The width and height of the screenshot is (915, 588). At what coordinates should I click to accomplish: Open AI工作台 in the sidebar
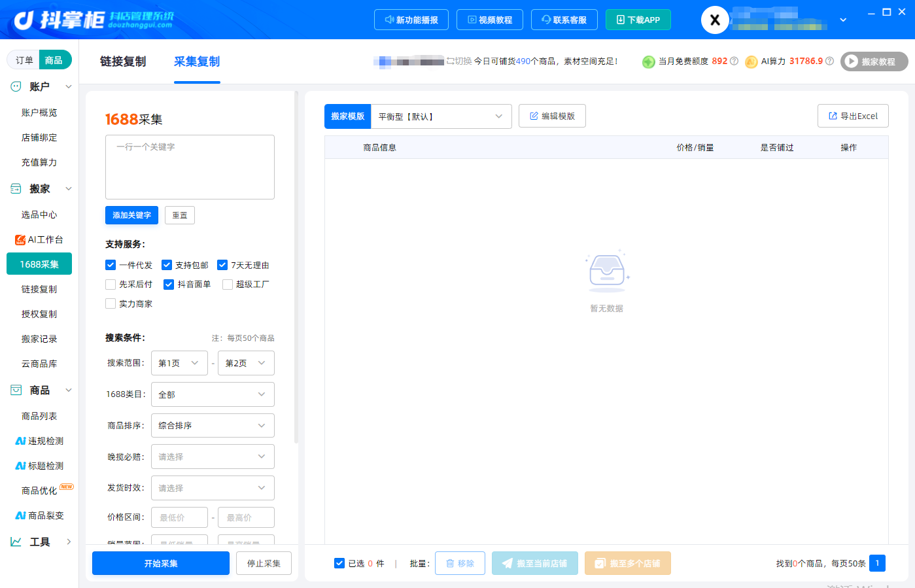39,239
